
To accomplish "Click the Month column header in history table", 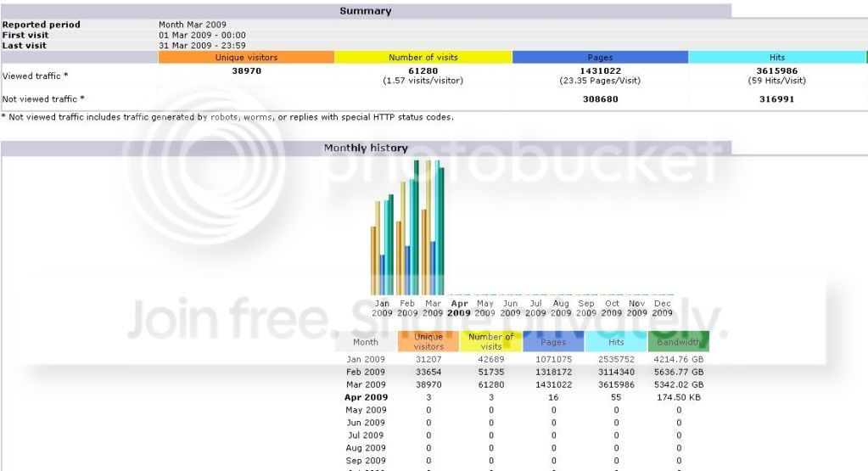I will (x=366, y=342).
